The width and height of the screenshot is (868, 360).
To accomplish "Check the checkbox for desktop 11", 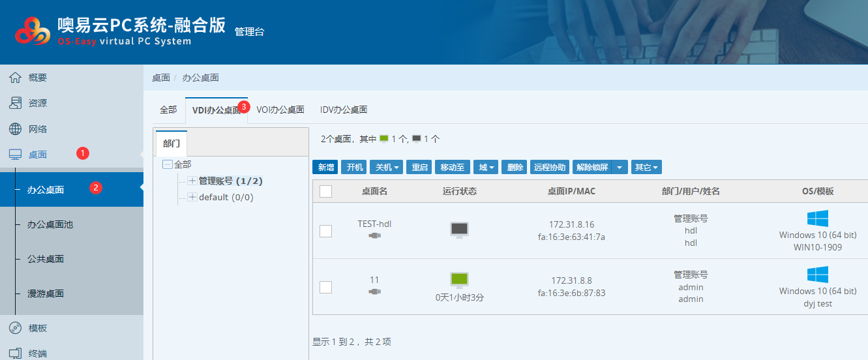I will click(x=326, y=287).
